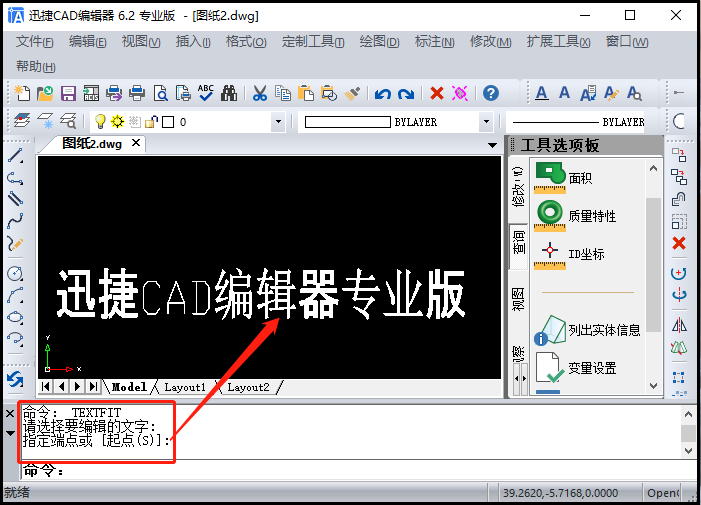Click the 命令 command input line

point(358,471)
